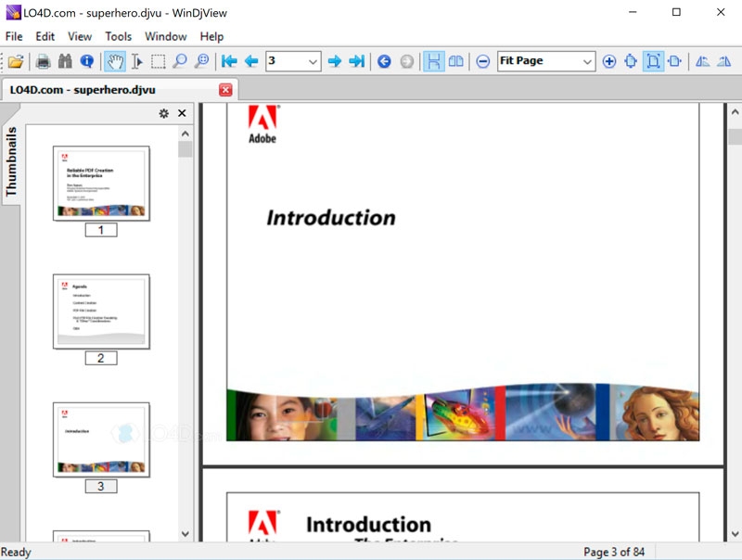Click the page number label '3'
The height and width of the screenshot is (560, 742).
point(101,486)
